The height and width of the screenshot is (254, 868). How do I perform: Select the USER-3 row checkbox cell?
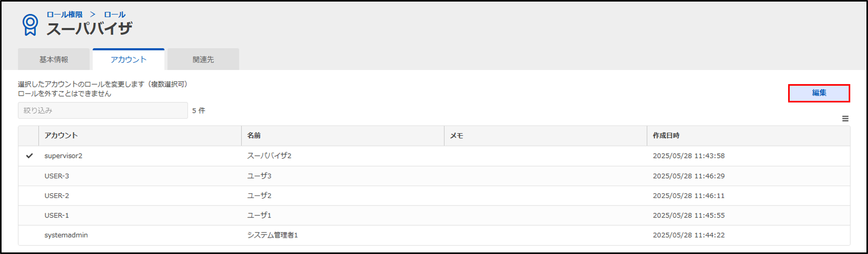tap(29, 176)
